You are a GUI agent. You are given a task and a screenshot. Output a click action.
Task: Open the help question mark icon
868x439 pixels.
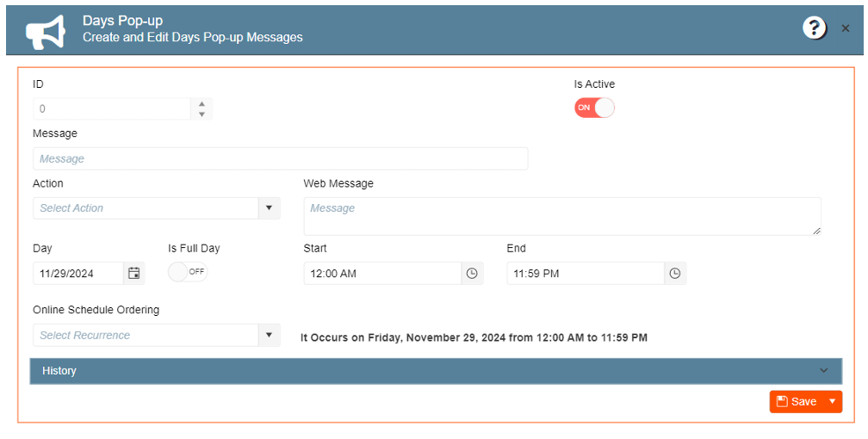tap(814, 28)
